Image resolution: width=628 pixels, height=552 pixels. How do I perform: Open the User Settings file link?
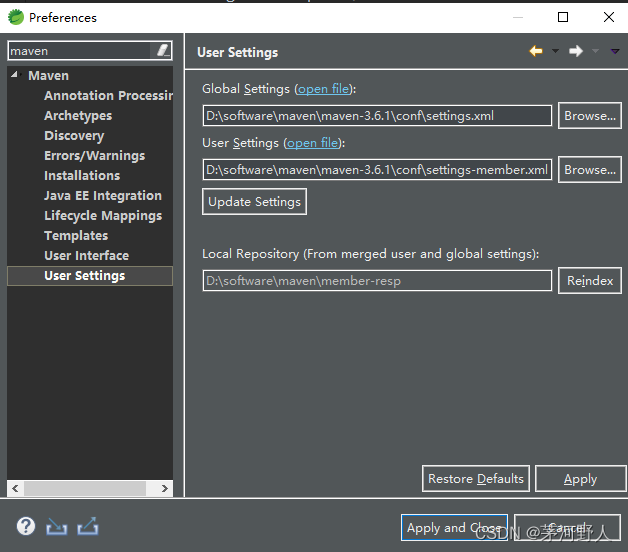coord(313,143)
